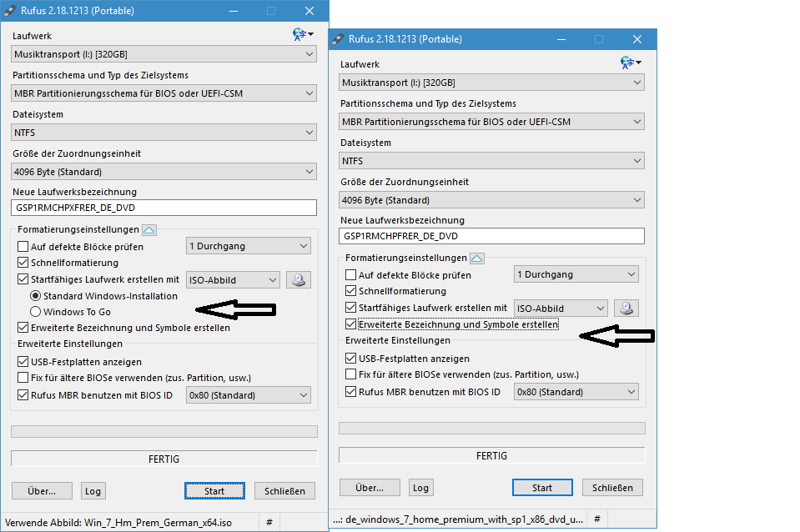The width and height of the screenshot is (800, 532).
Task: Click label field 'GSP1RMCHPXFRER_DE_DVD' in left window
Action: click(x=164, y=208)
